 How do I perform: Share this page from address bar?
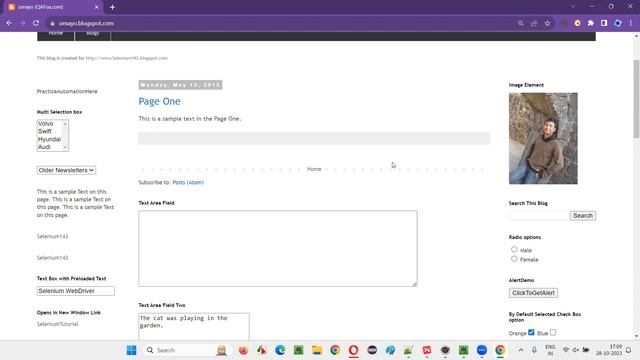534,23
